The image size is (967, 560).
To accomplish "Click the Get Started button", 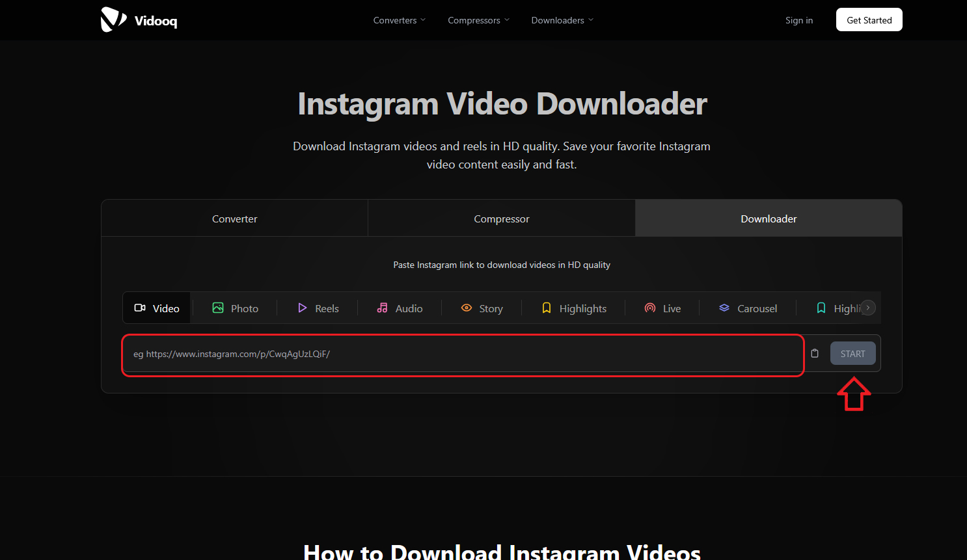I will click(869, 20).
